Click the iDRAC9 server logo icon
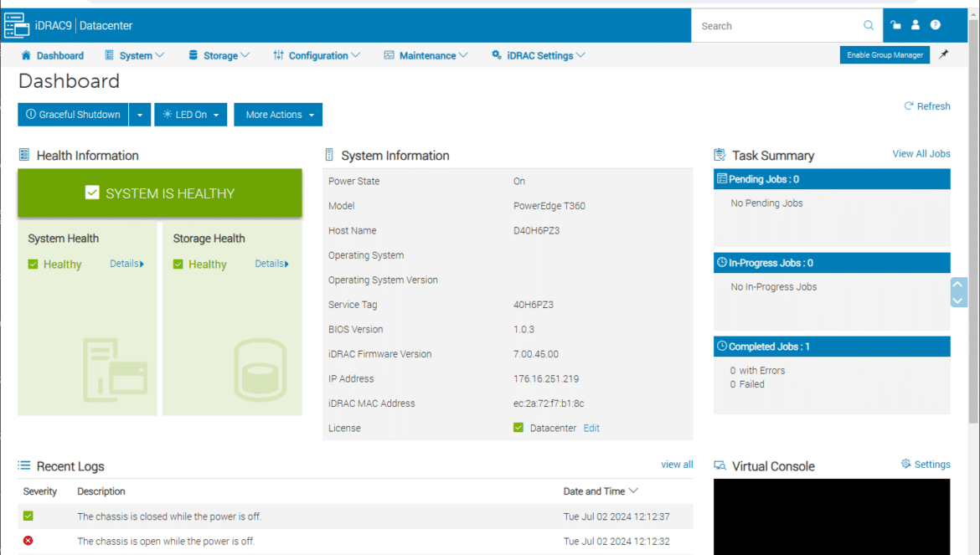Screen dimensions: 980x555 point(17,26)
